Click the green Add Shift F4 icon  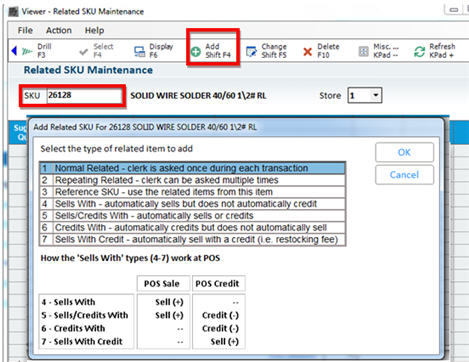click(196, 52)
